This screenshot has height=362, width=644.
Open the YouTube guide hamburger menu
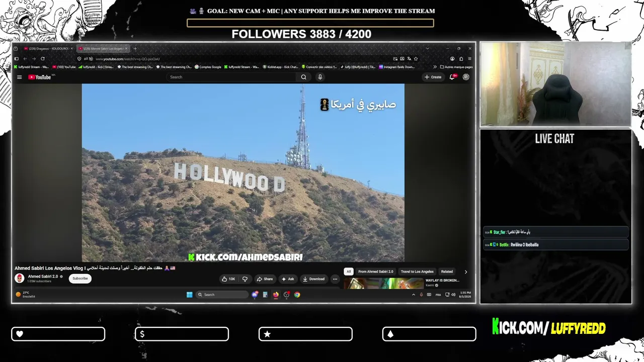pos(19,77)
